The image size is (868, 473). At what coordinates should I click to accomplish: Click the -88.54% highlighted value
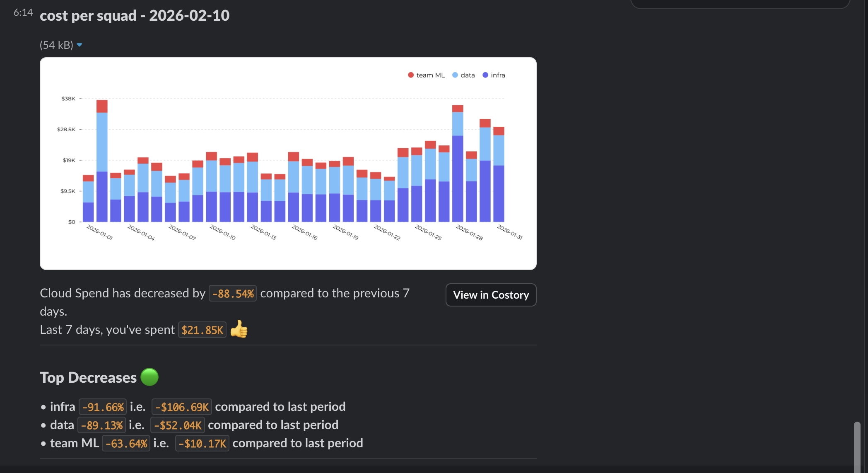[233, 293]
